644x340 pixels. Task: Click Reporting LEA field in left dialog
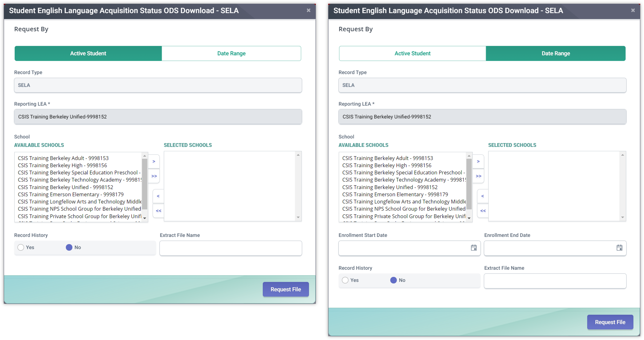click(x=158, y=117)
